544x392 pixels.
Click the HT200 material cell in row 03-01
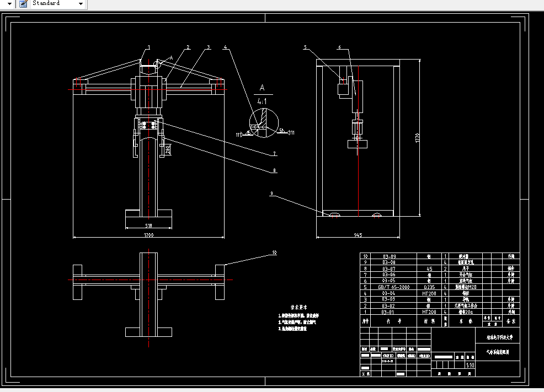[429, 312]
